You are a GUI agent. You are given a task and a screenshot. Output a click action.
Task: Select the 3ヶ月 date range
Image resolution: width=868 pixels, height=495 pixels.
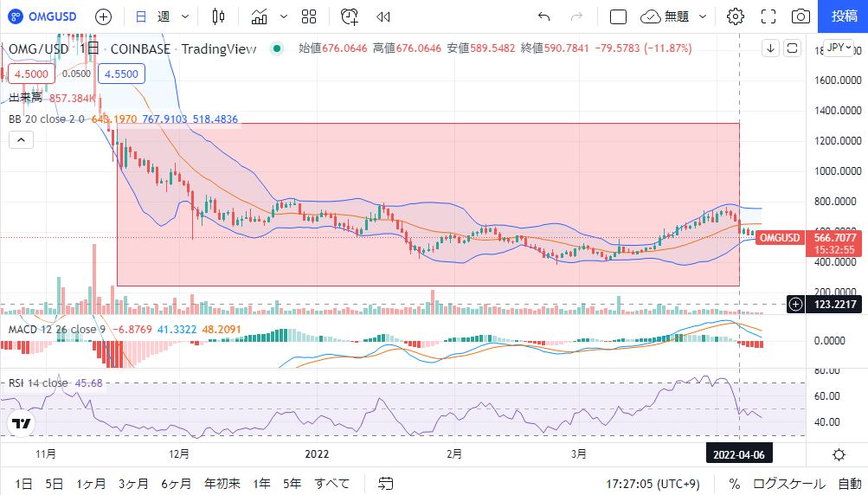coord(132,484)
